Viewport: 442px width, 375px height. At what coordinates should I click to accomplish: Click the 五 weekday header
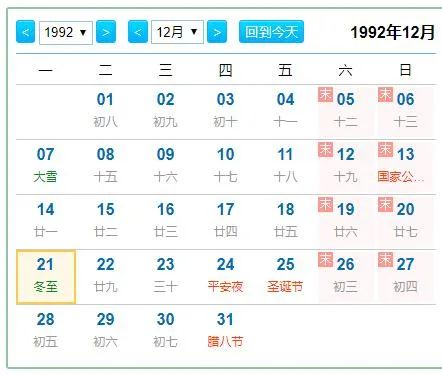coord(285,70)
